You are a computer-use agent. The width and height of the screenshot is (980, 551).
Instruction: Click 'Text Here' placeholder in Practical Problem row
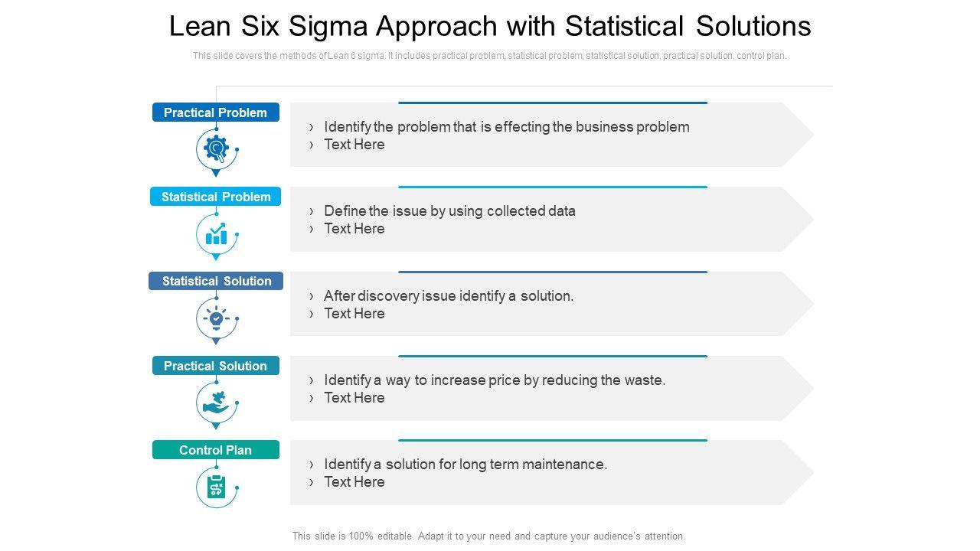pos(354,145)
